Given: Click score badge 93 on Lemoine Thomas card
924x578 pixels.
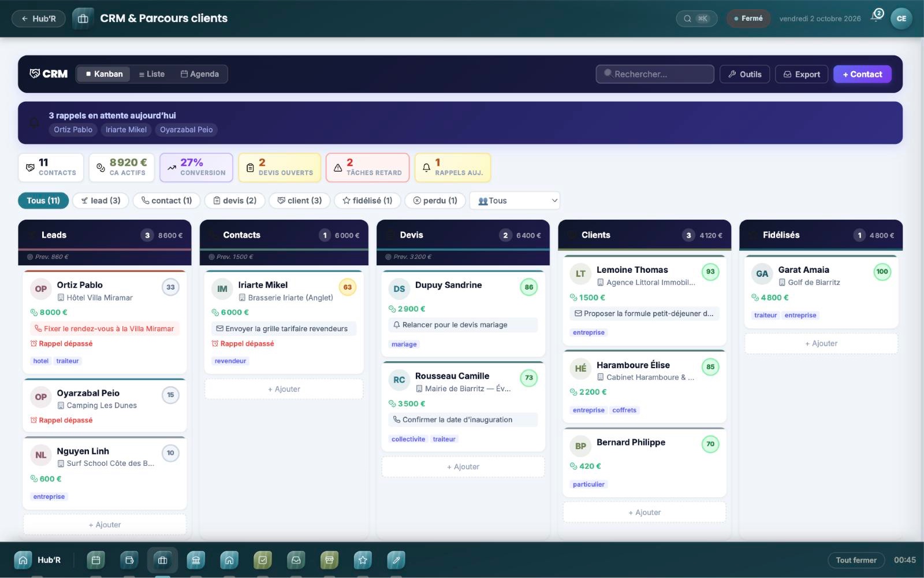Looking at the screenshot, I should click(710, 272).
